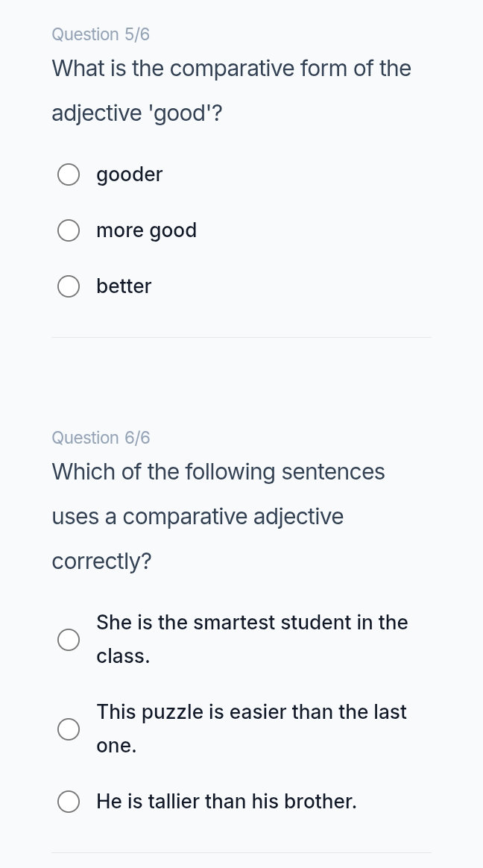Image resolution: width=483 pixels, height=868 pixels.
Task: Select the radio button for 'more good'
Action: click(69, 230)
